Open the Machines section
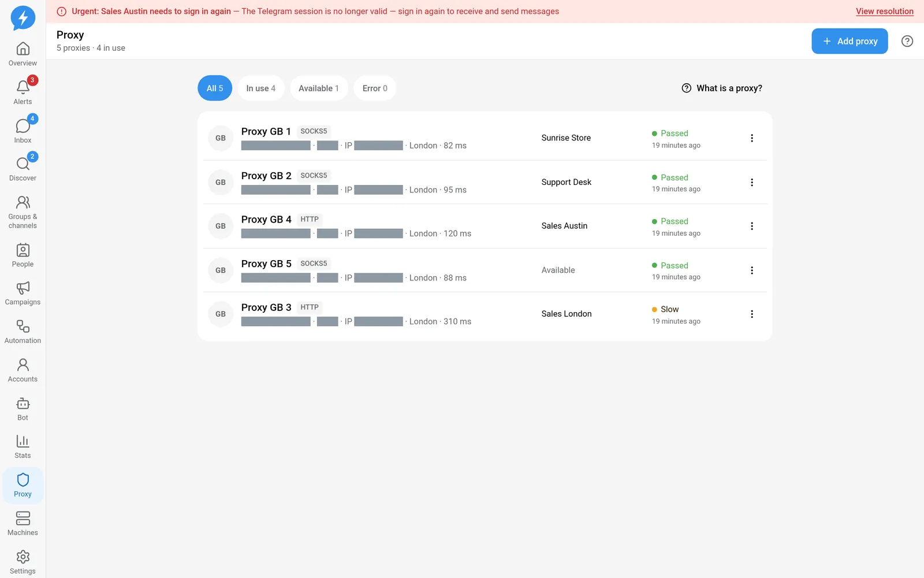The image size is (924, 578). click(x=23, y=524)
